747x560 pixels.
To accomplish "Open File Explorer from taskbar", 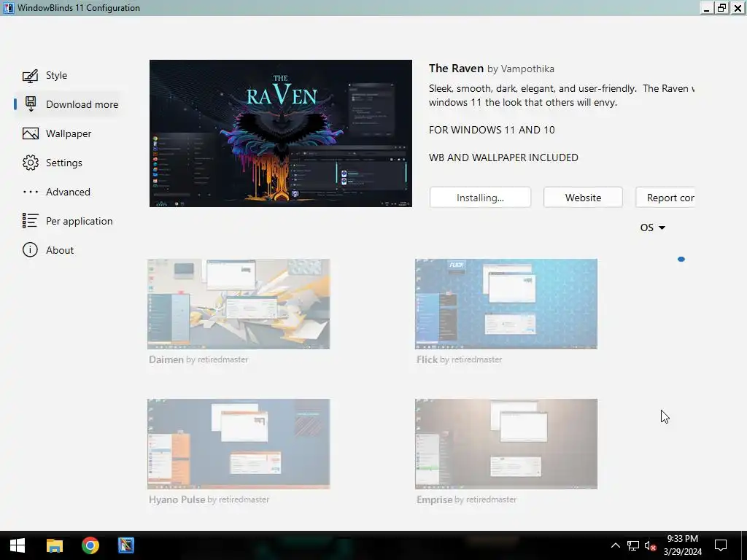I will point(54,545).
